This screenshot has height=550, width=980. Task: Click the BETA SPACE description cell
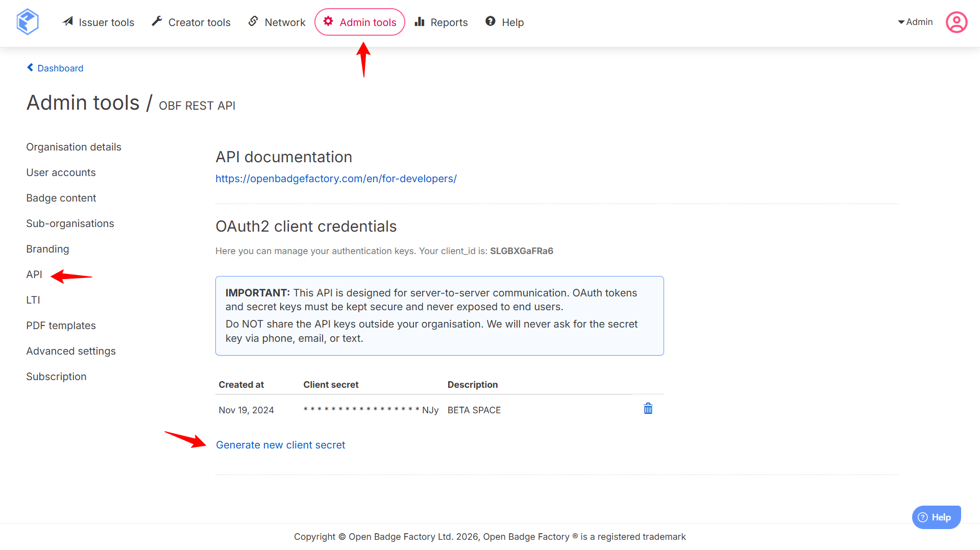[474, 410]
